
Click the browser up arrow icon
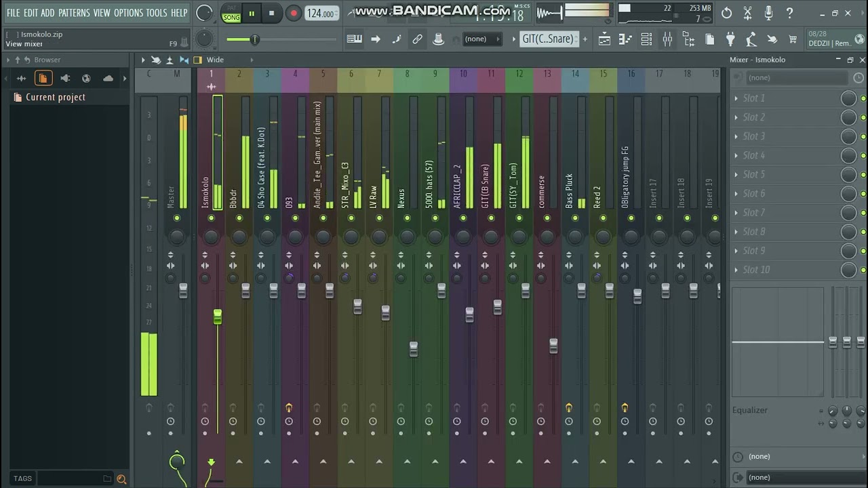point(18,60)
